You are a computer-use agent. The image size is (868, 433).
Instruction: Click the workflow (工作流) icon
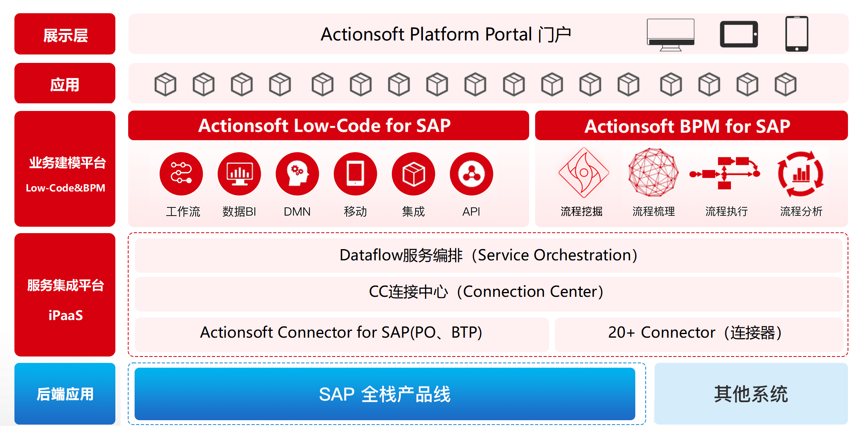click(181, 174)
